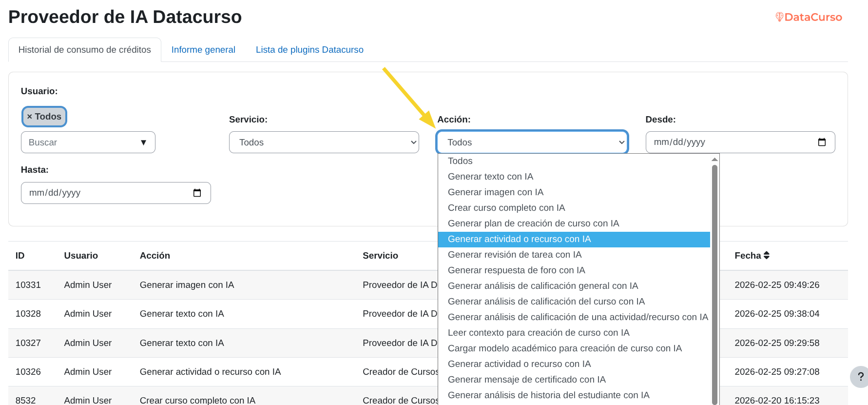Sort table by Fecha arrows
This screenshot has height=405, width=868.
click(767, 255)
